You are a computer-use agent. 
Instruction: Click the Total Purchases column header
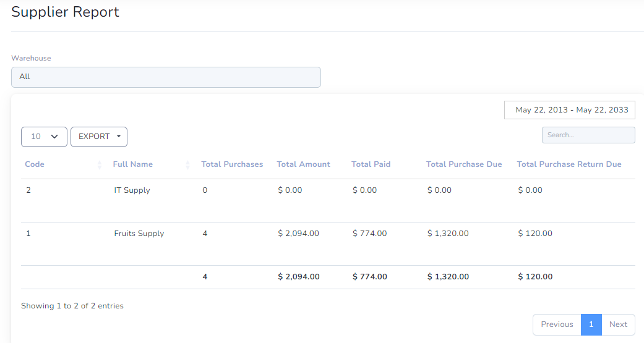232,164
